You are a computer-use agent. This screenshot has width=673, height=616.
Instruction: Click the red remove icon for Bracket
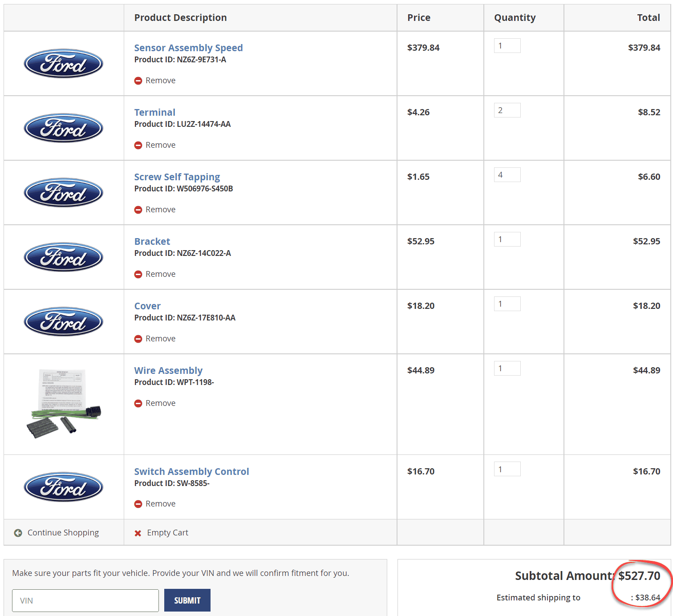coord(138,274)
